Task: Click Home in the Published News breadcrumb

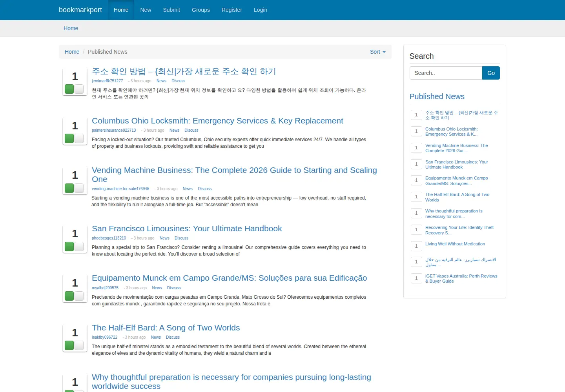Action: click(72, 52)
